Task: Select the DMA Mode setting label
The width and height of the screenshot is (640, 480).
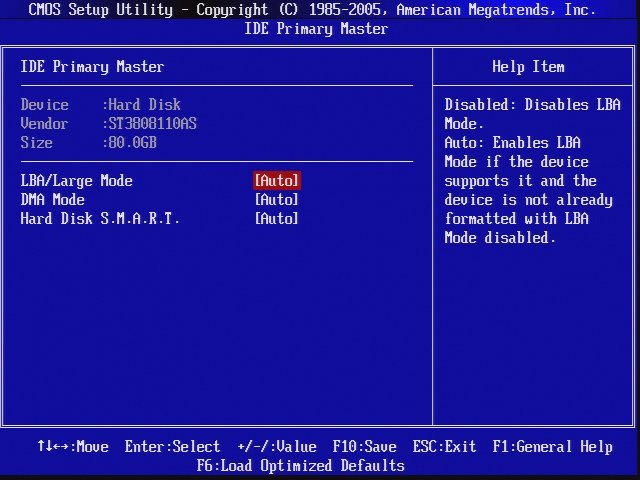Action: pyautogui.click(x=52, y=200)
